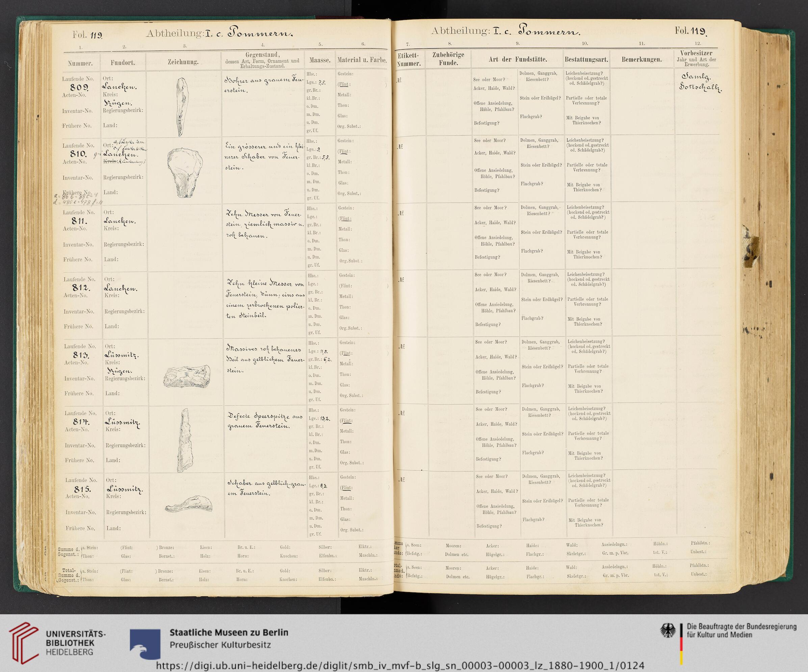Click 'Summe d. Gegenst.' label on left page

(68, 551)
